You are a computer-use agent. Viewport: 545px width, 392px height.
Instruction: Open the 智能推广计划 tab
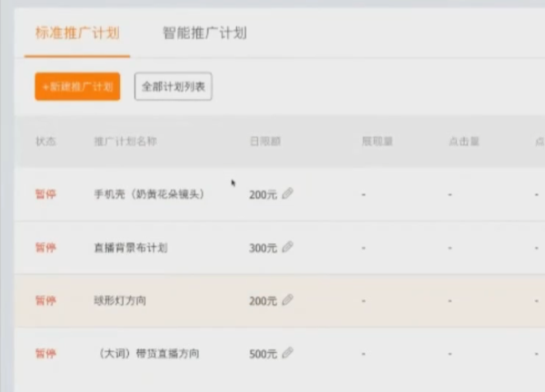click(204, 34)
